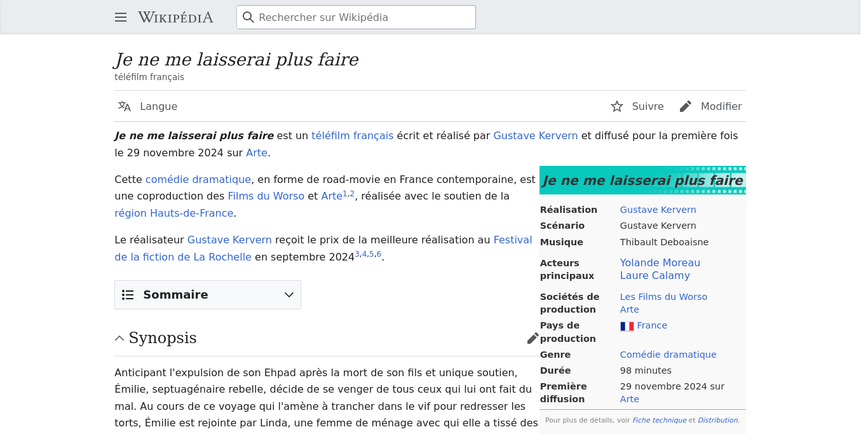868x434 pixels.
Task: Open the téléfilm français link
Action: tap(353, 135)
